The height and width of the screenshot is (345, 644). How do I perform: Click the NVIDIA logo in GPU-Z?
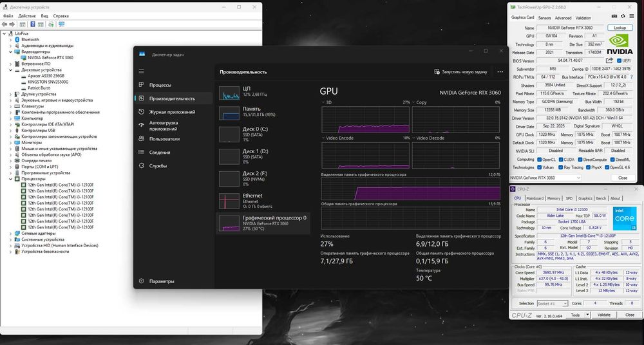(x=620, y=44)
